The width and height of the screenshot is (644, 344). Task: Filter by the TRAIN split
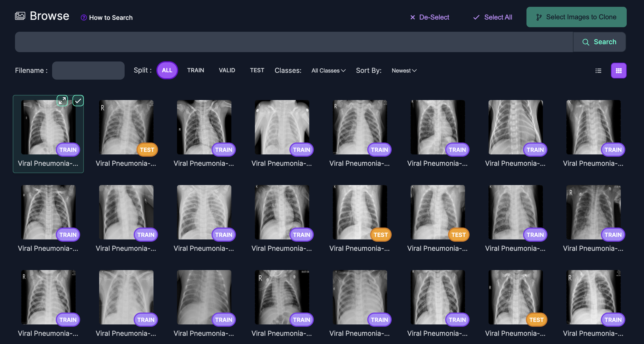[195, 70]
